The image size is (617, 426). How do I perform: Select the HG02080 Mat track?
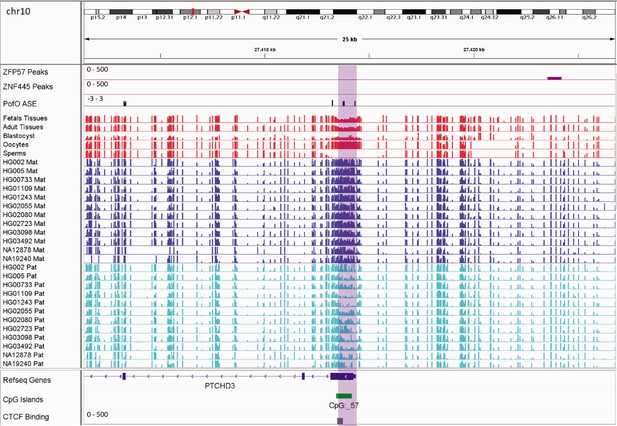click(24, 215)
